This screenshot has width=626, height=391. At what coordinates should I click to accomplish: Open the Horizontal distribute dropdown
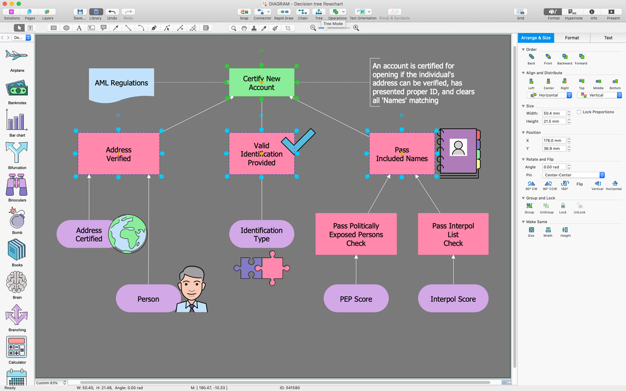[550, 95]
